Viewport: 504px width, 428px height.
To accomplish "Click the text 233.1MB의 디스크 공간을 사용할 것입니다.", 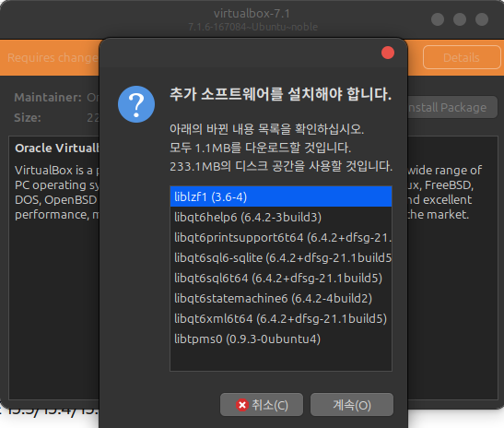I will tap(281, 166).
